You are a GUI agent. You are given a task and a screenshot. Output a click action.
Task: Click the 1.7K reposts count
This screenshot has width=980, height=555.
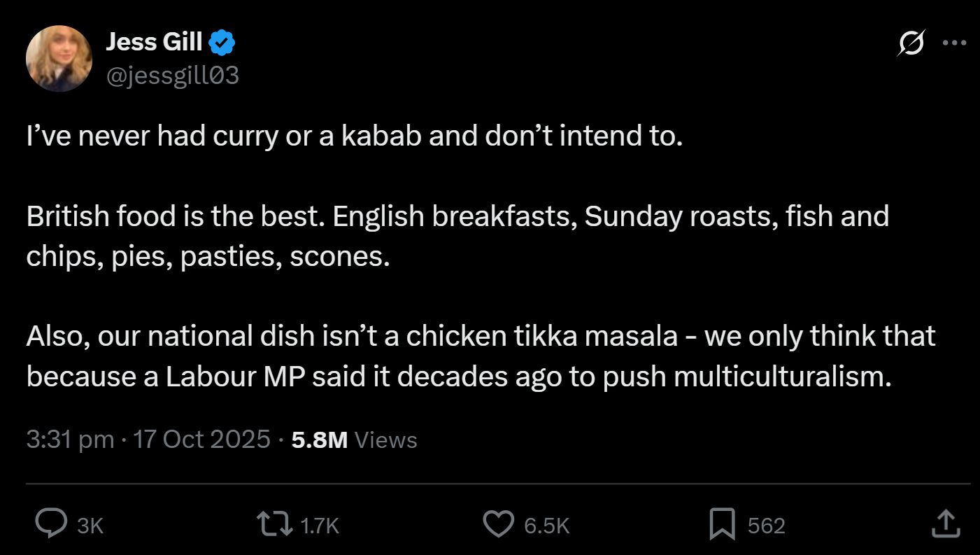[x=318, y=526]
